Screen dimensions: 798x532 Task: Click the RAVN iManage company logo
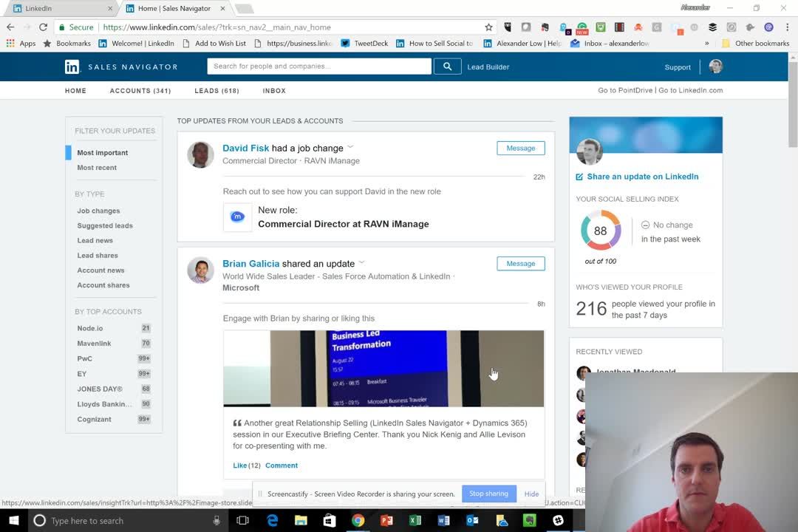click(x=237, y=217)
